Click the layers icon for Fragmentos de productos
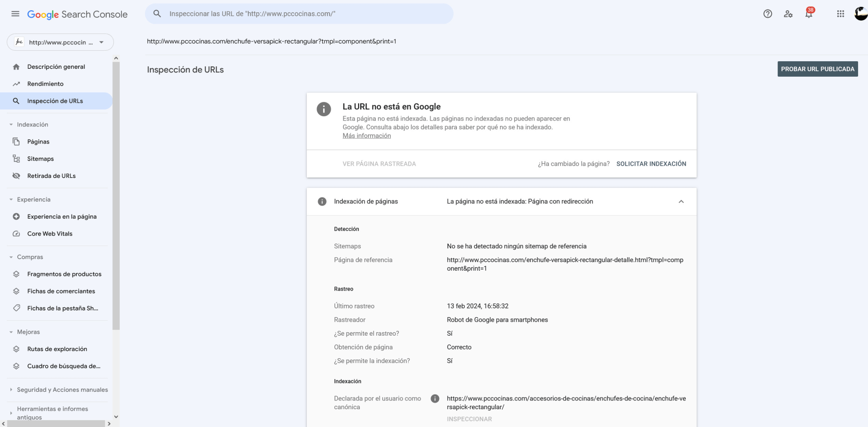Screen dimensions: 868x427 tap(16, 274)
